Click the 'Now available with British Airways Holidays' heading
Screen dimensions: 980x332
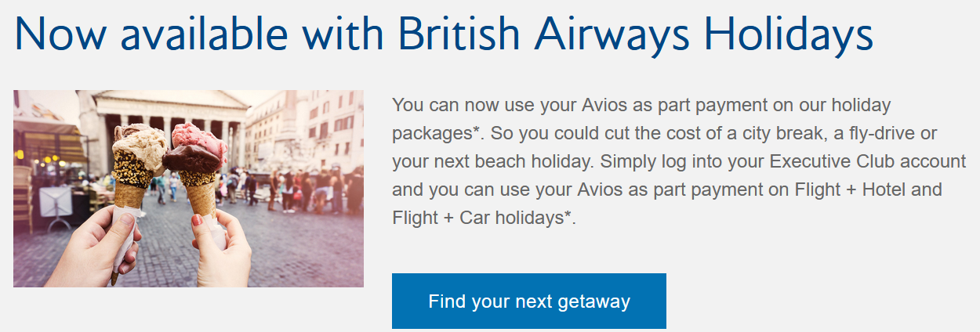[x=443, y=35]
